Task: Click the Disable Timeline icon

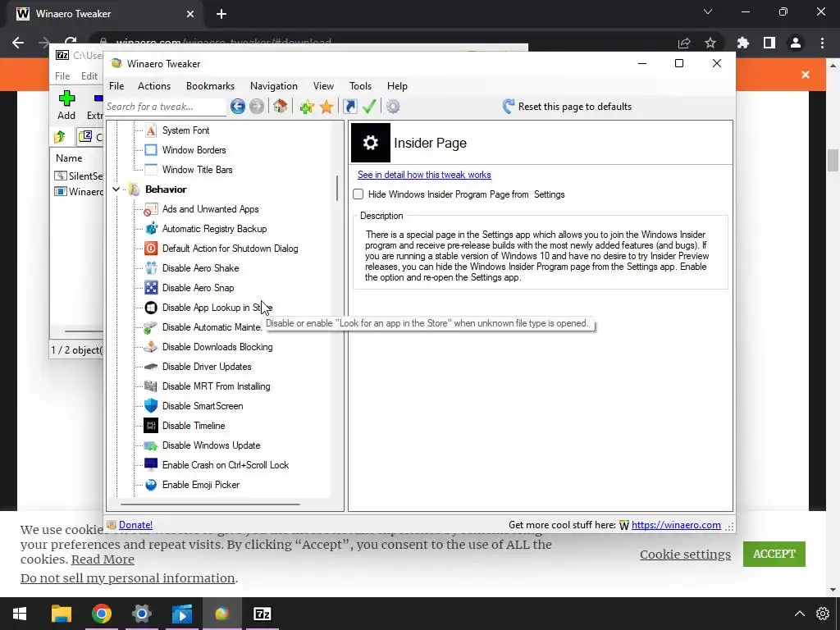Action: [x=151, y=426]
